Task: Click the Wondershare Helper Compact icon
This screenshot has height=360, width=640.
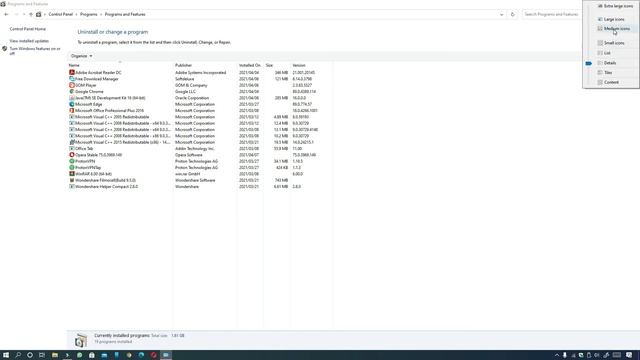Action: coord(72,187)
